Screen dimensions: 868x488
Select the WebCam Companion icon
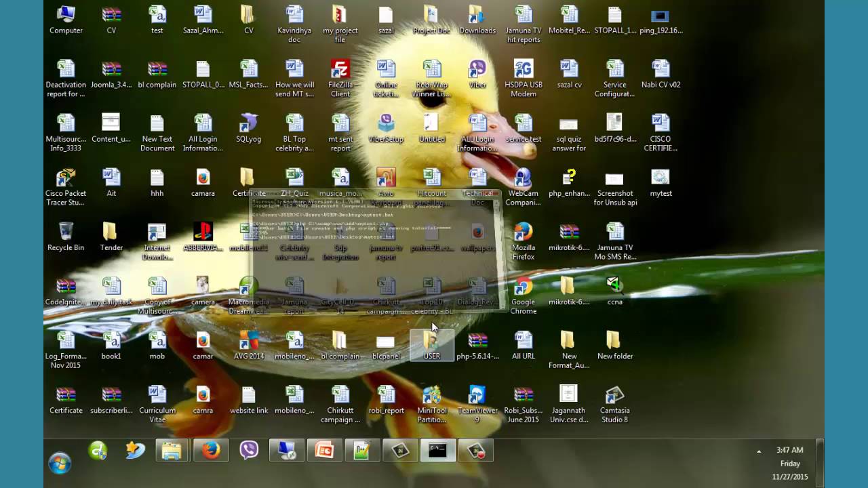[523, 187]
